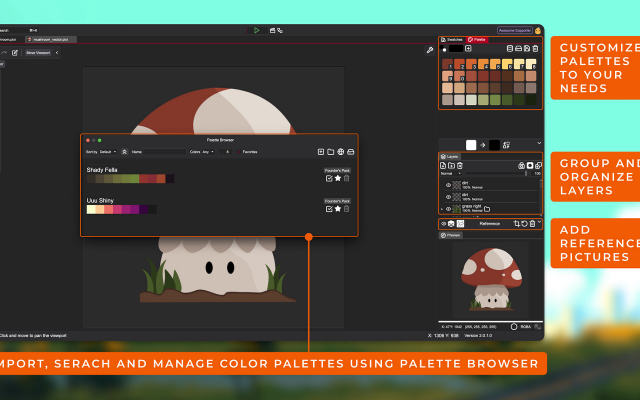The image size is (640, 400).
Task: Swap colors with the arrow icon
Action: click(482, 145)
